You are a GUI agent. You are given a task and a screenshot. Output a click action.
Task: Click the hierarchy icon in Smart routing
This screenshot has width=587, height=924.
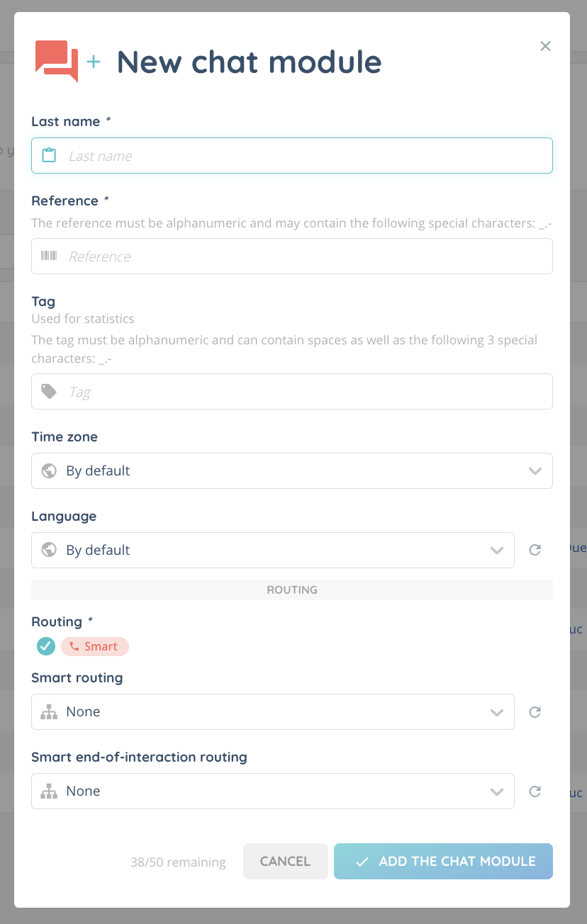[x=49, y=712]
